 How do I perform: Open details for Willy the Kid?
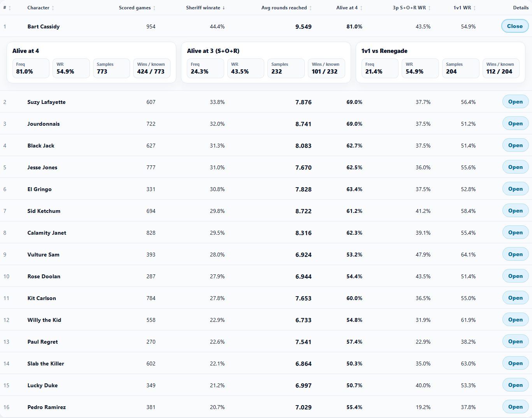[515, 320]
